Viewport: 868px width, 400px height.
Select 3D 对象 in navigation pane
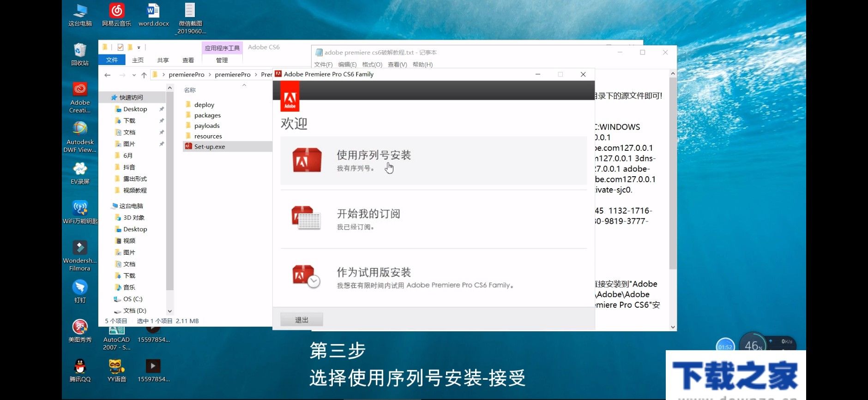(134, 217)
